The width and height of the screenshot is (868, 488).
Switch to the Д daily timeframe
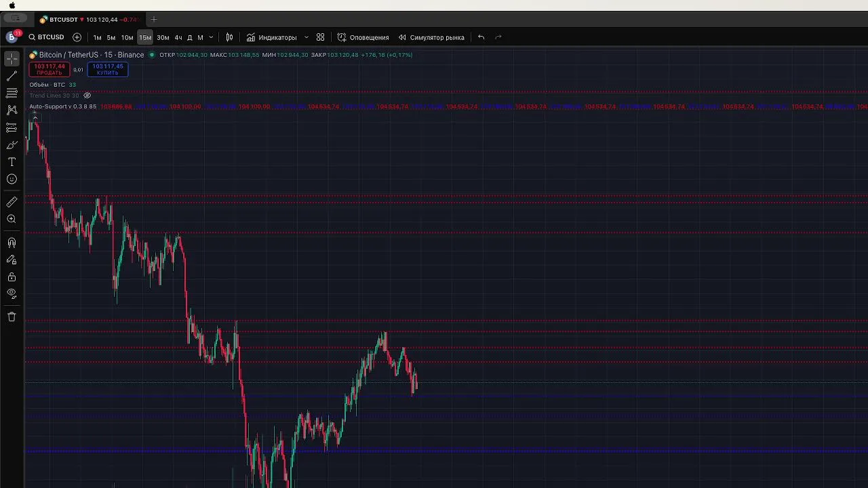[190, 38]
